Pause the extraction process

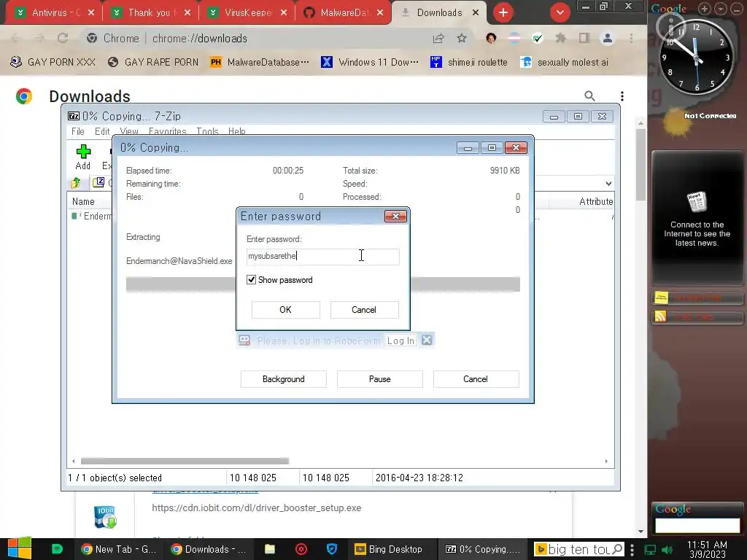click(x=379, y=379)
